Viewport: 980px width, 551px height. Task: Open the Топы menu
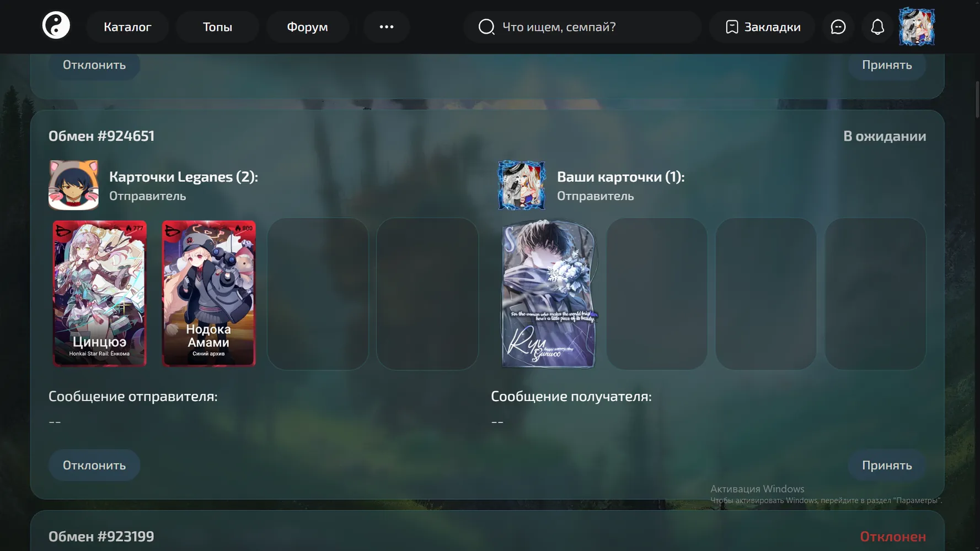pyautogui.click(x=217, y=26)
